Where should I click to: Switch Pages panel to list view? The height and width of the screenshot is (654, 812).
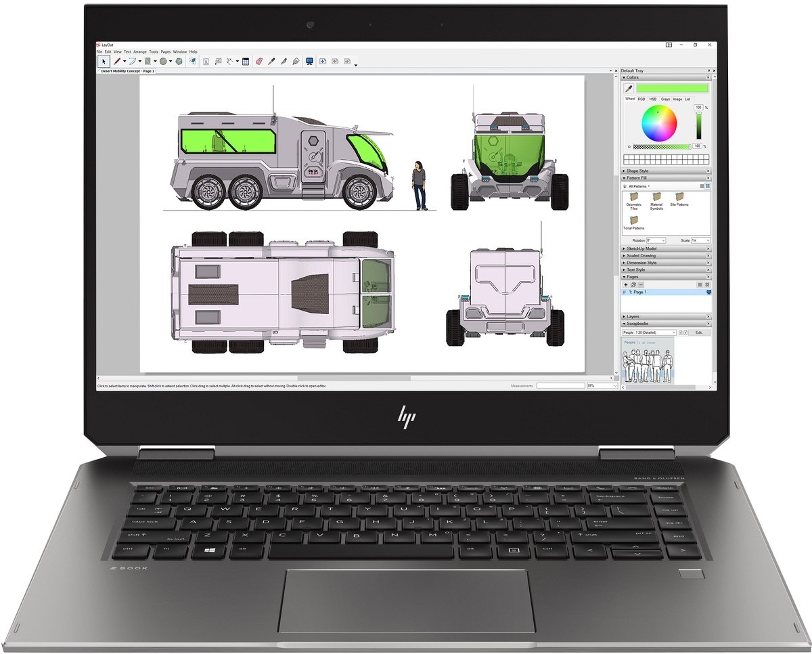[700, 285]
